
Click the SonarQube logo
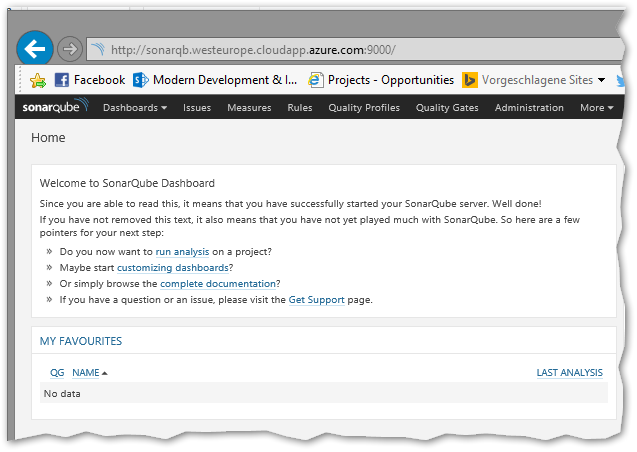coord(55,108)
